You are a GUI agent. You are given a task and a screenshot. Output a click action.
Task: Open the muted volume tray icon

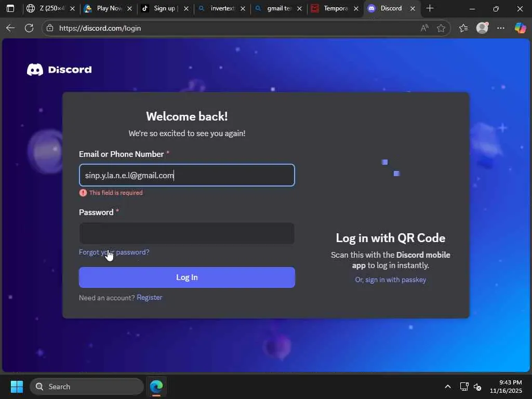(477, 387)
